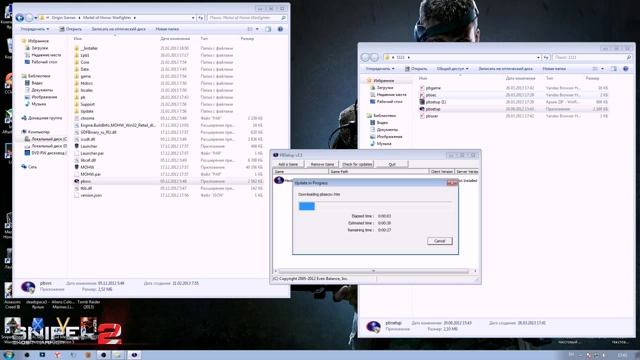Go back in the right Explorer window
Screen dimensions: 640x360
365,58
